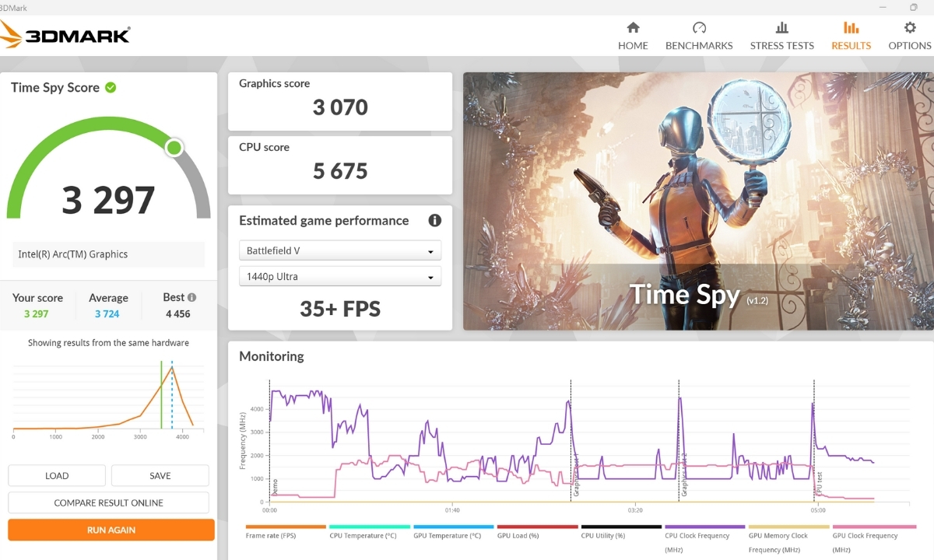Restore the window using title bar button
Viewport: 934px width, 560px height.
[x=914, y=6]
